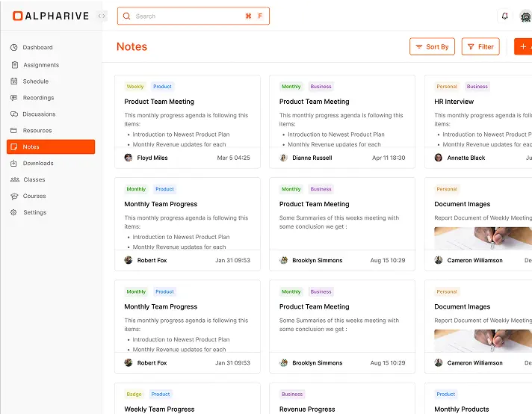Viewport: 532px width, 414px height.
Task: Open Assignments from the sidebar
Action: coord(40,65)
